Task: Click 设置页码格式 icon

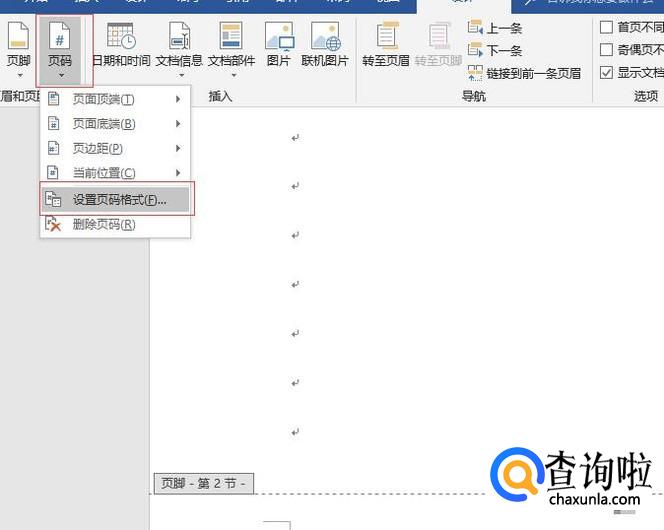Action: point(53,199)
